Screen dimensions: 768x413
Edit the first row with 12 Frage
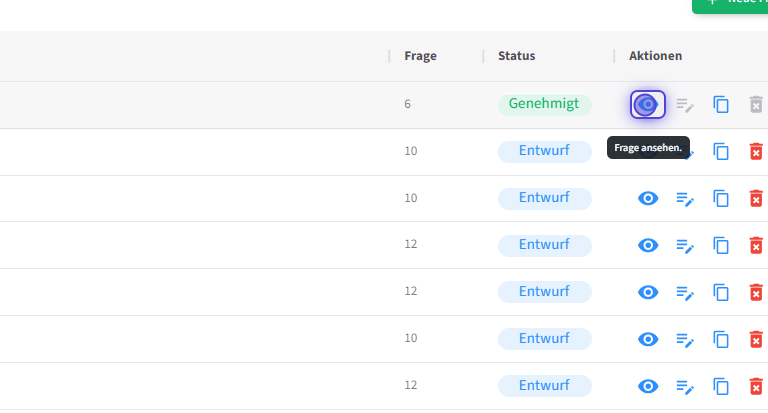pos(685,245)
